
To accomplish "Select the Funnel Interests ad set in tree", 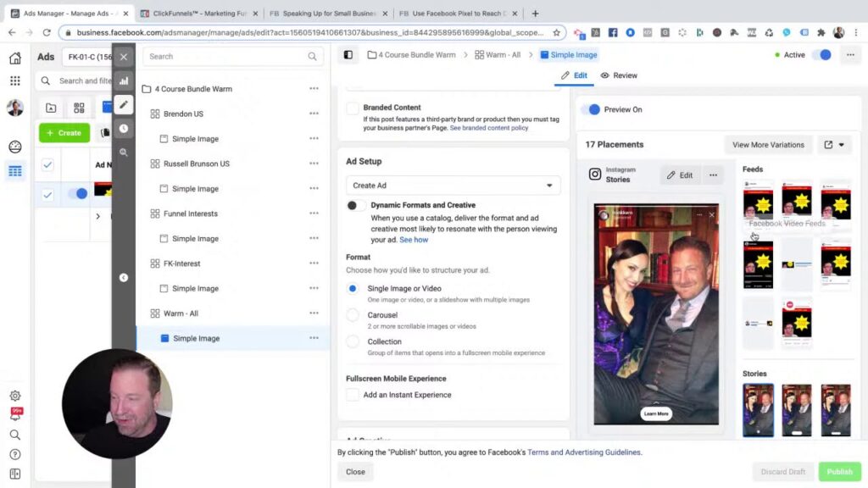I will click(190, 213).
